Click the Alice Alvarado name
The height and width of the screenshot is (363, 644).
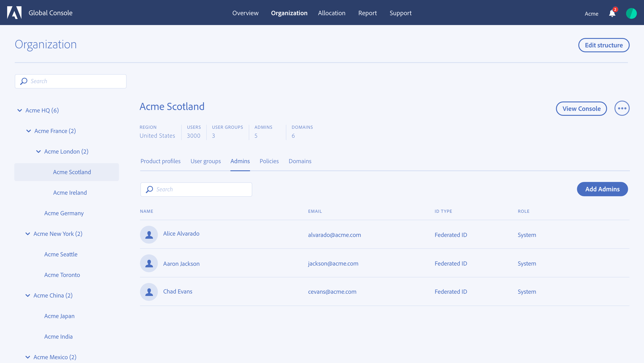181,234
